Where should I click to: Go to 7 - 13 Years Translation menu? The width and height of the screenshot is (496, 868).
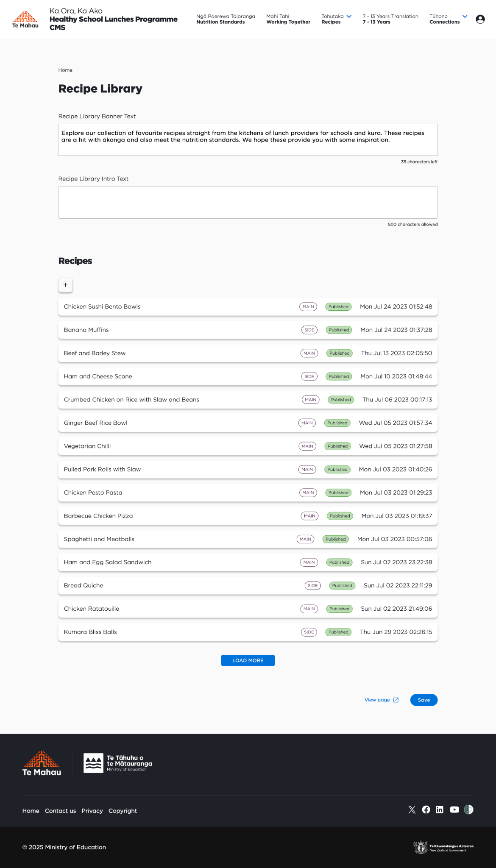[x=390, y=19]
